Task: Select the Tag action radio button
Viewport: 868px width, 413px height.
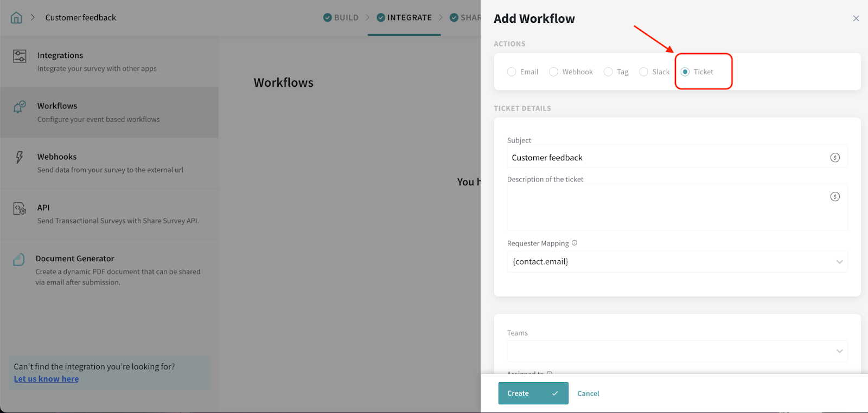Action: pos(608,72)
